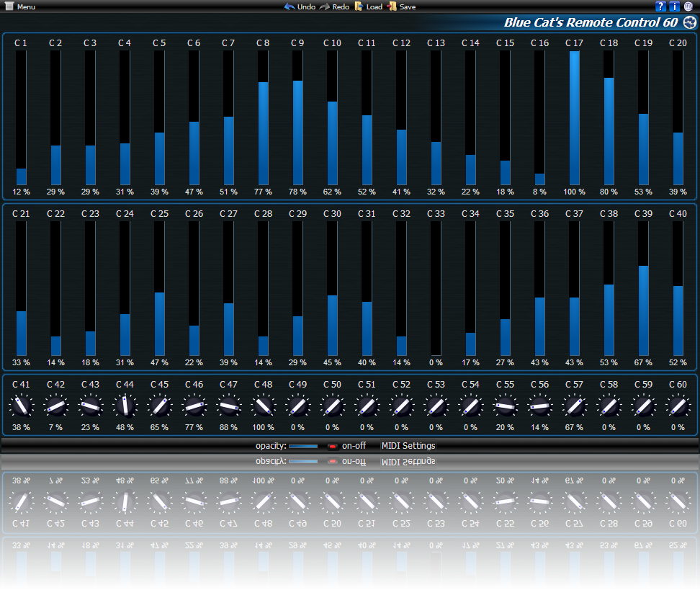This screenshot has width=700, height=590.
Task: Click the 'C 30' channel label
Action: tap(332, 214)
